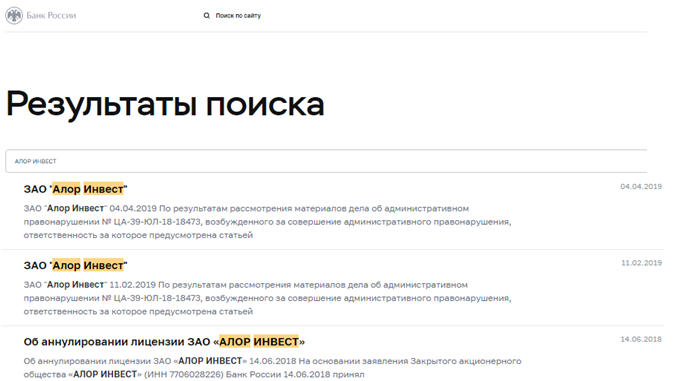Click 'Поиск по сайту' in the header

point(238,16)
